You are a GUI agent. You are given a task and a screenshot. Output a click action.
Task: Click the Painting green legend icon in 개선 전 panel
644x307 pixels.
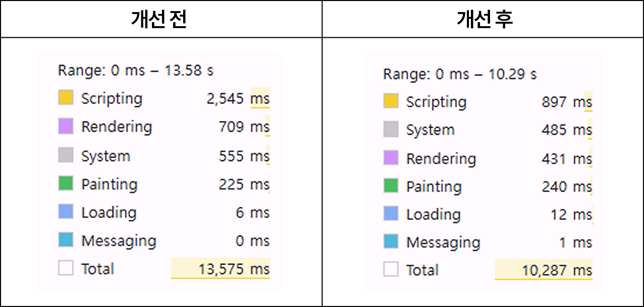pos(66,184)
